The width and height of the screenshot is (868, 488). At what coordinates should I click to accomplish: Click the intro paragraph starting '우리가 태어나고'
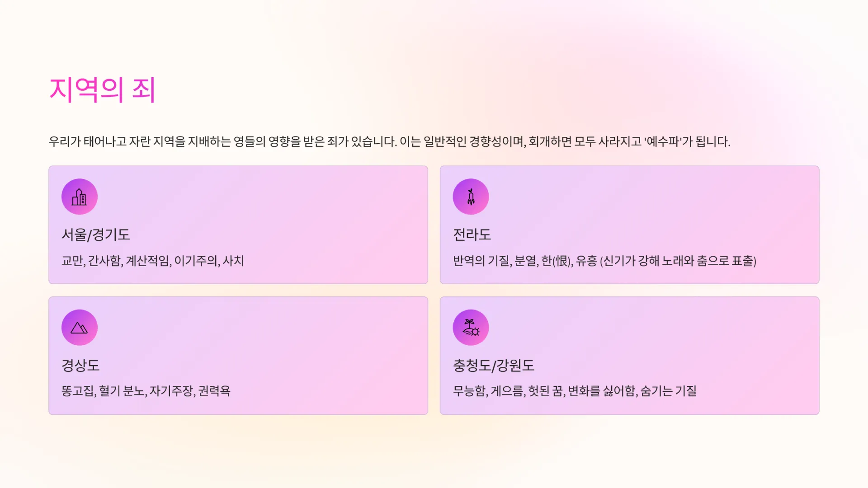point(389,142)
